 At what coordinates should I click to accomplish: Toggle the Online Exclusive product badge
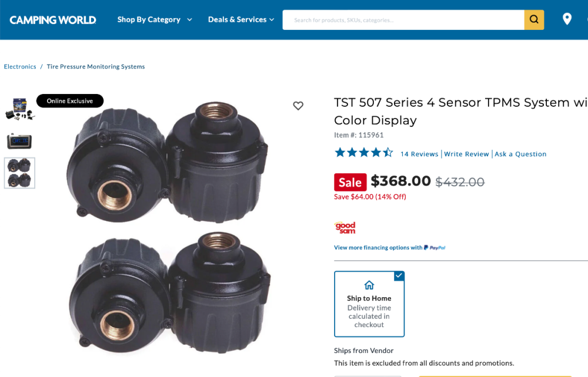pos(69,100)
